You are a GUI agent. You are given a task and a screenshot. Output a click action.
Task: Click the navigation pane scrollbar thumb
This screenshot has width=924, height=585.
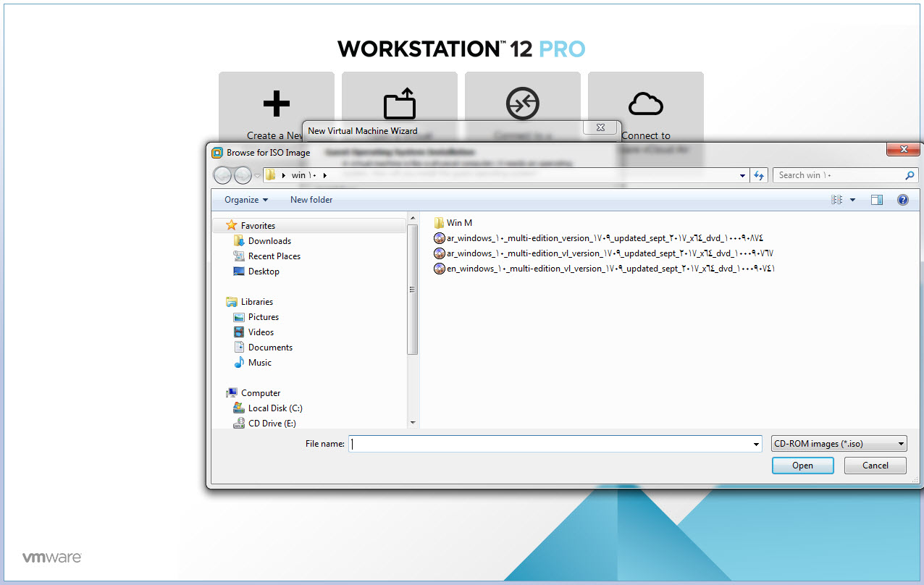tap(413, 289)
